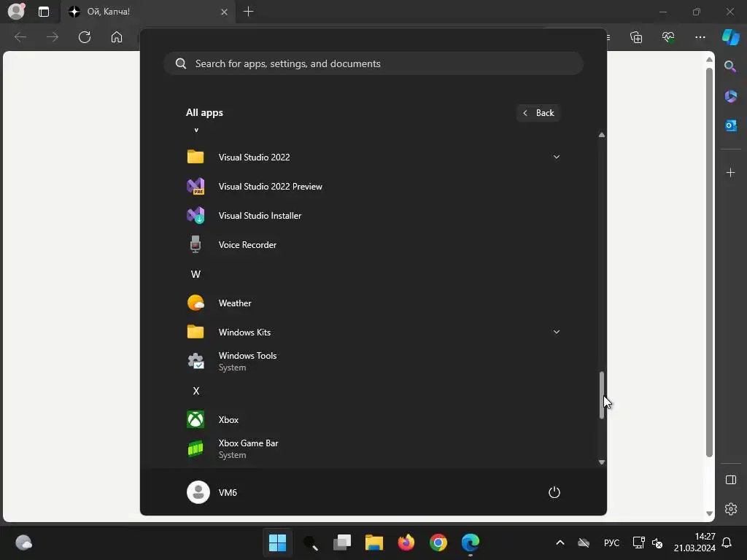Open Visual Studio Installer icon

pyautogui.click(x=196, y=216)
